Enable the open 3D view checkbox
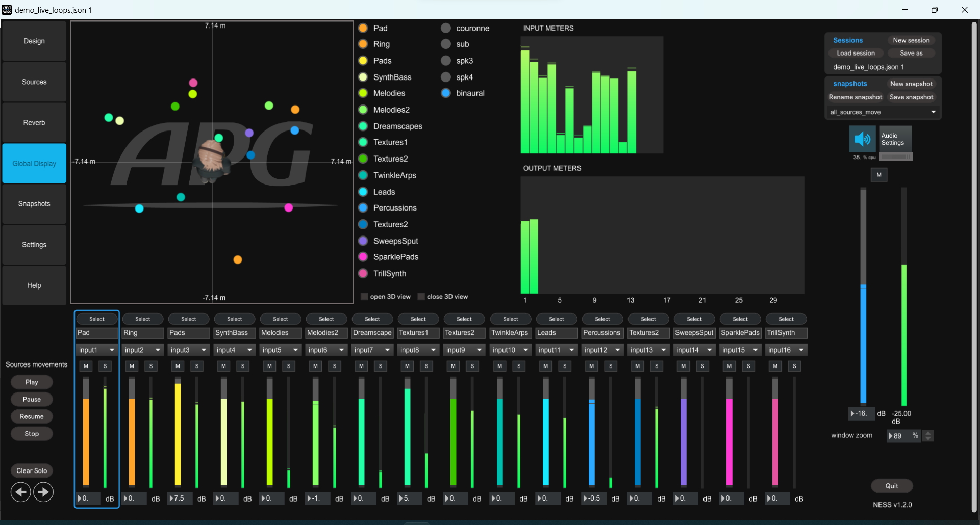This screenshot has height=525, width=980. click(364, 297)
